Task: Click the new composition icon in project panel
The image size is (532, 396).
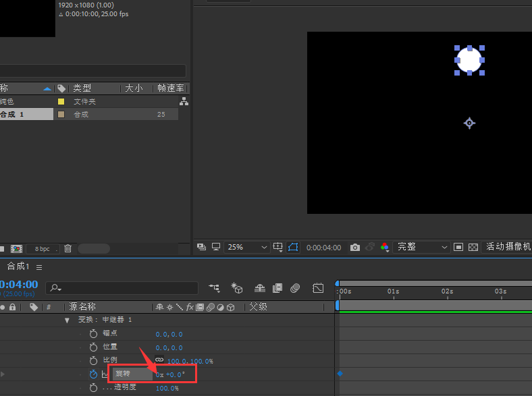Action: tap(16, 249)
